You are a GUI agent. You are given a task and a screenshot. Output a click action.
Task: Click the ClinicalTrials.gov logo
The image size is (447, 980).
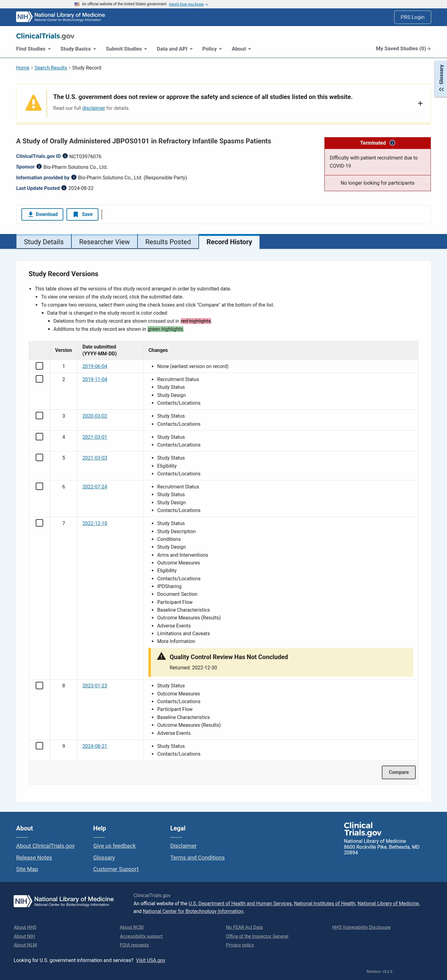point(45,36)
